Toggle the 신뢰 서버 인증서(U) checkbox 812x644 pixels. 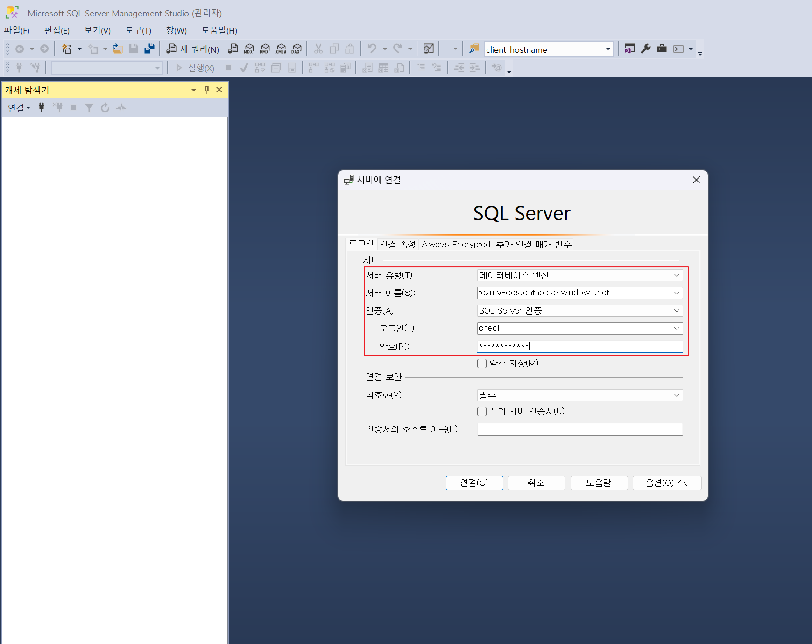[482, 412]
